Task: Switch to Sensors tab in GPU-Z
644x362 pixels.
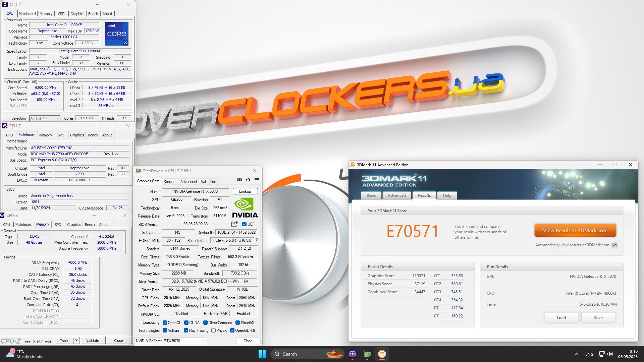Action: pyautogui.click(x=170, y=182)
